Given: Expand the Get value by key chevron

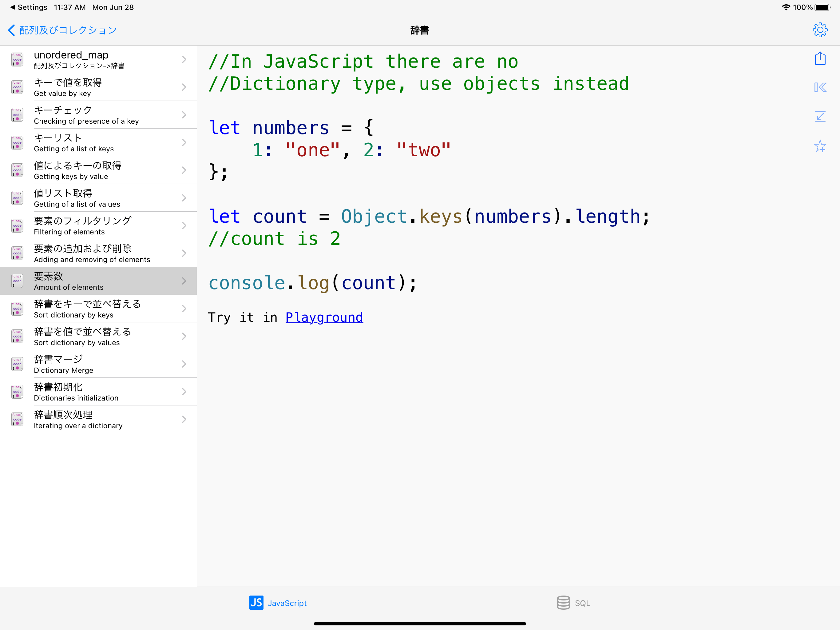Looking at the screenshot, I should click(x=184, y=87).
